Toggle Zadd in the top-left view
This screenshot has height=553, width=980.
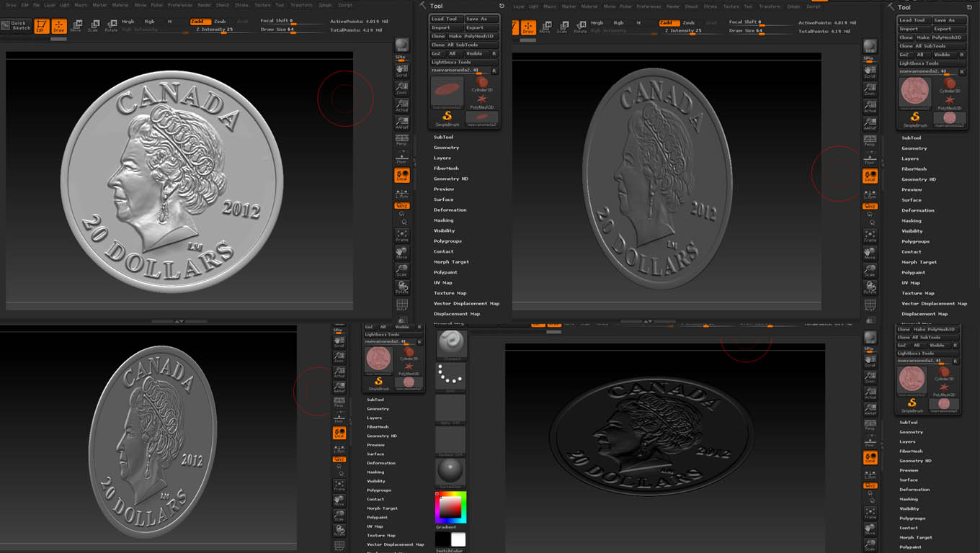point(200,22)
